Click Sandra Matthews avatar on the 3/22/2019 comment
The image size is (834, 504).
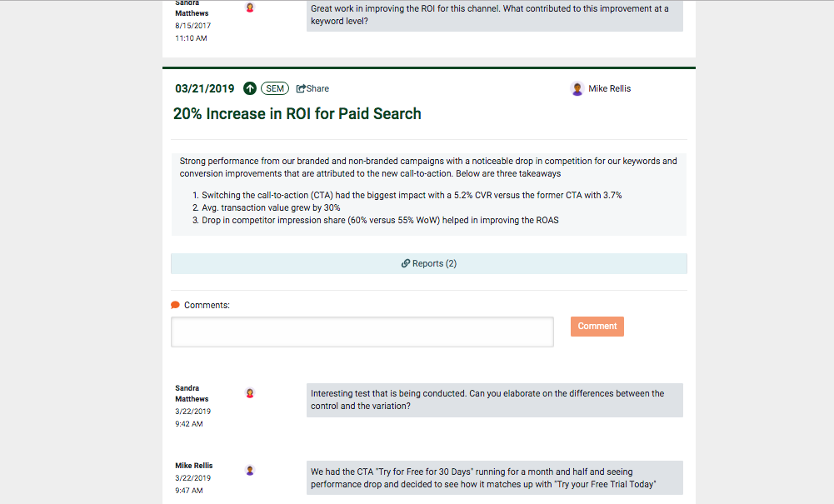pos(250,393)
